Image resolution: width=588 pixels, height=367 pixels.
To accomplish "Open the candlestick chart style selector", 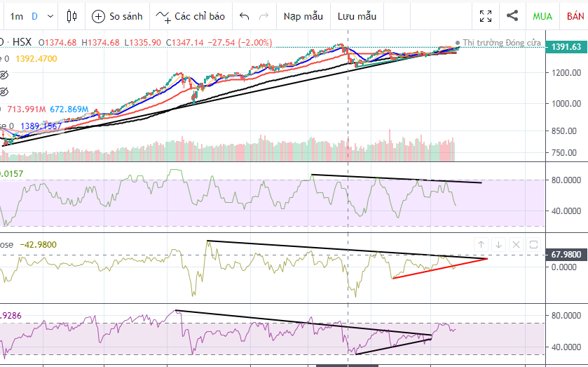I will [x=71, y=15].
